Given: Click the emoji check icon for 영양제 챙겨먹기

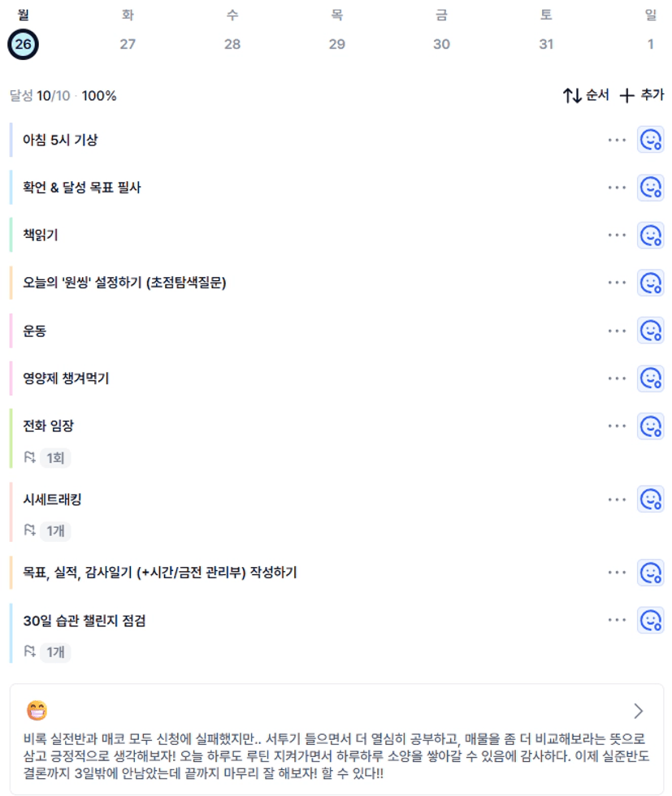Looking at the screenshot, I should coord(650,379).
